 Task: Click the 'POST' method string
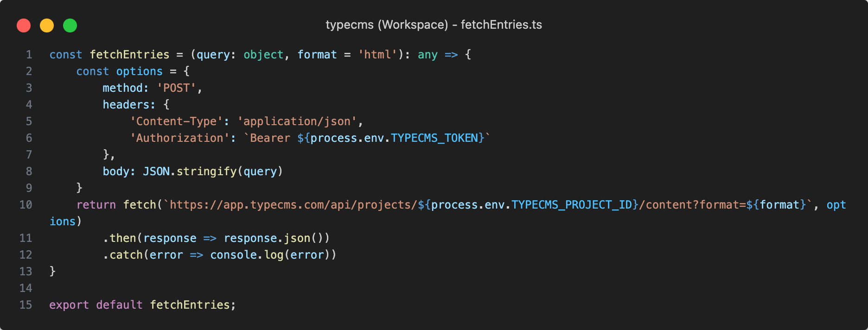[x=176, y=88]
